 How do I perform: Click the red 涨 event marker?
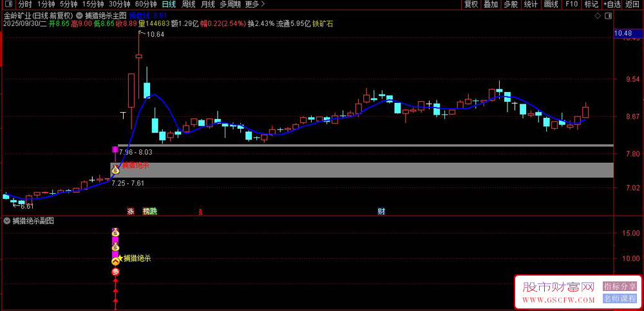click(131, 212)
